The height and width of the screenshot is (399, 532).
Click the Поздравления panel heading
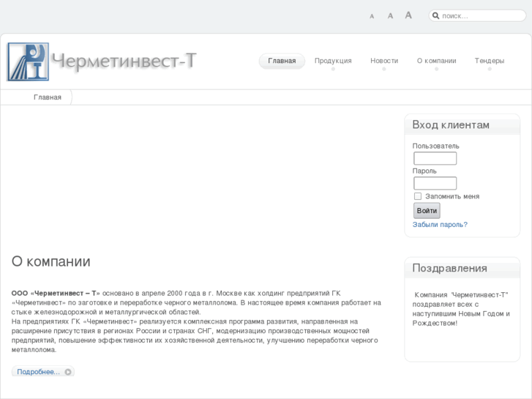tap(449, 268)
